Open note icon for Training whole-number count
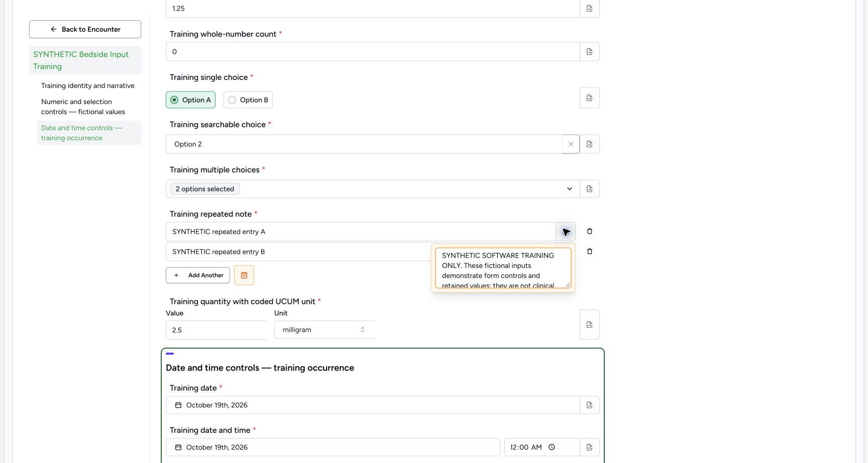Viewport: 868px width, 463px height. [590, 52]
